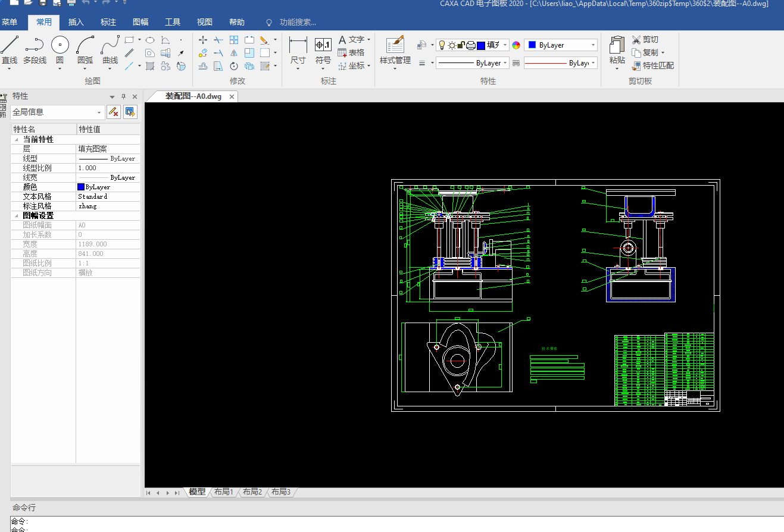Switch to the 布局3 layout tab
The width and height of the screenshot is (784, 532).
(281, 492)
